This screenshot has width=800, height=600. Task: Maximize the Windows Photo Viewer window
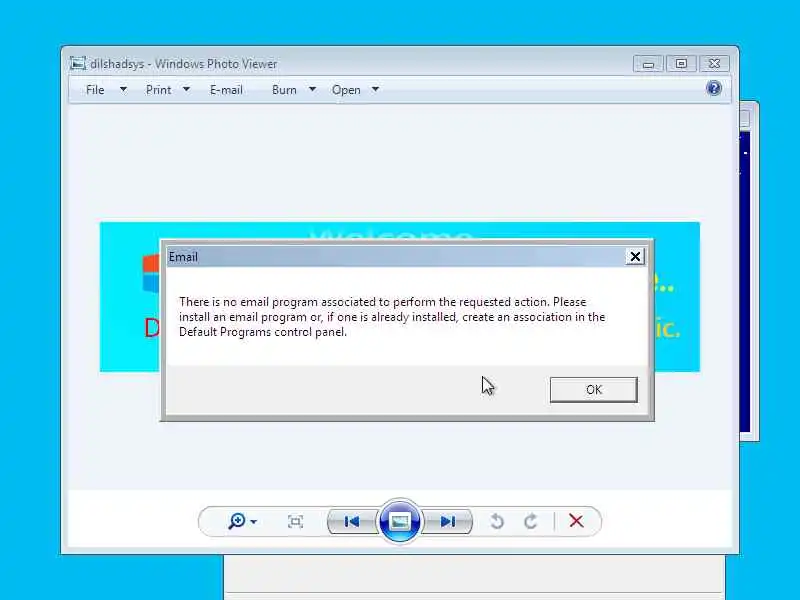pyautogui.click(x=681, y=64)
